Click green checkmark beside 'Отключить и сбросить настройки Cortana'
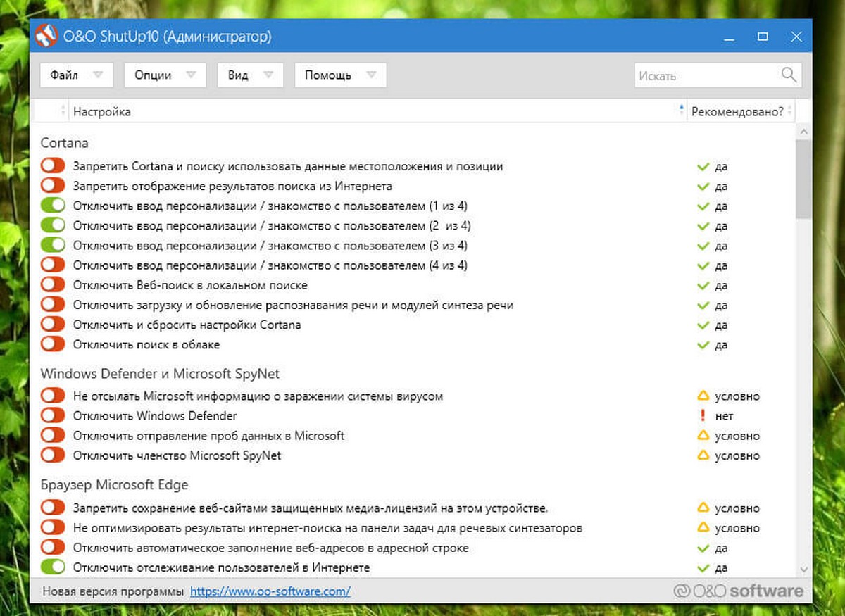 (702, 325)
